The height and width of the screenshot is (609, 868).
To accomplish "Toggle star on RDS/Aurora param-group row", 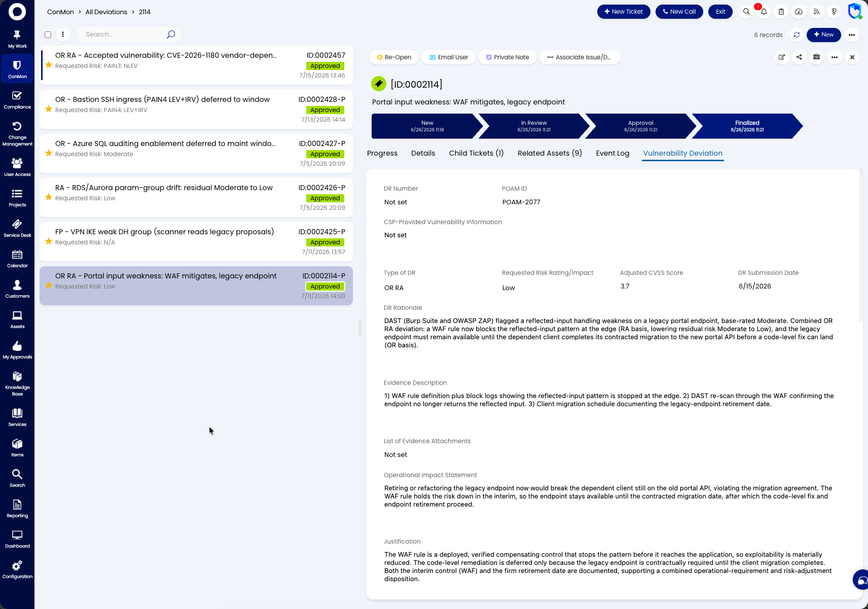I will (49, 197).
